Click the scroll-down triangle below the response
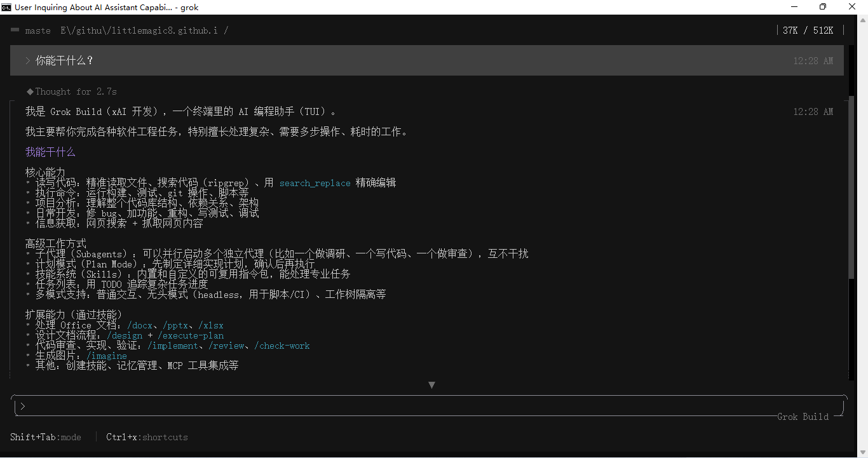868x458 pixels. pos(432,385)
